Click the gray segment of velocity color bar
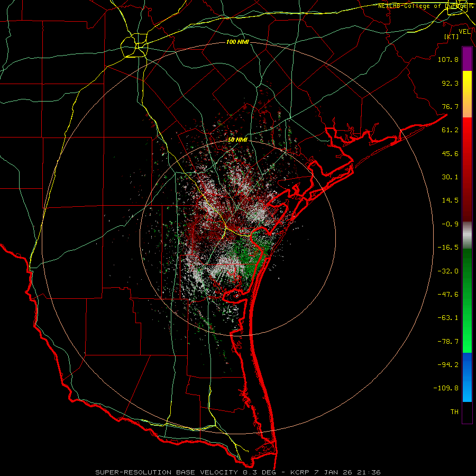The height and width of the screenshot is (476, 476). pos(467,235)
